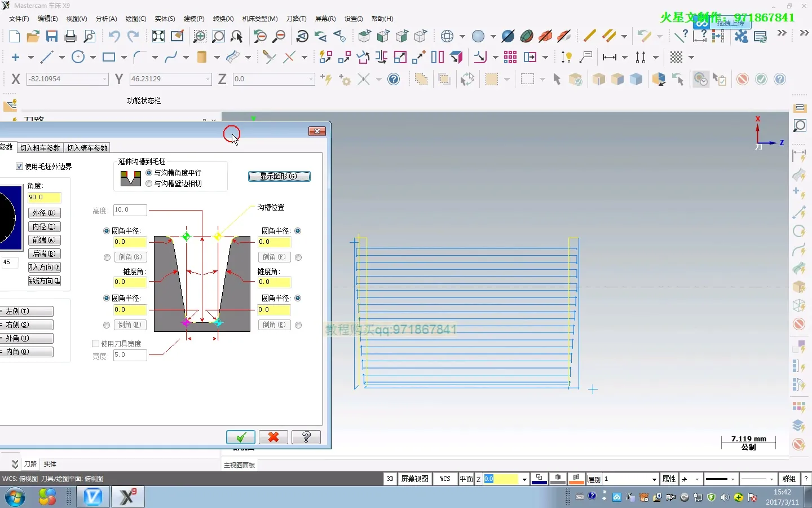Screen dimensions: 812x508
Task: Click the Print icon in toolbar
Action: (70, 37)
